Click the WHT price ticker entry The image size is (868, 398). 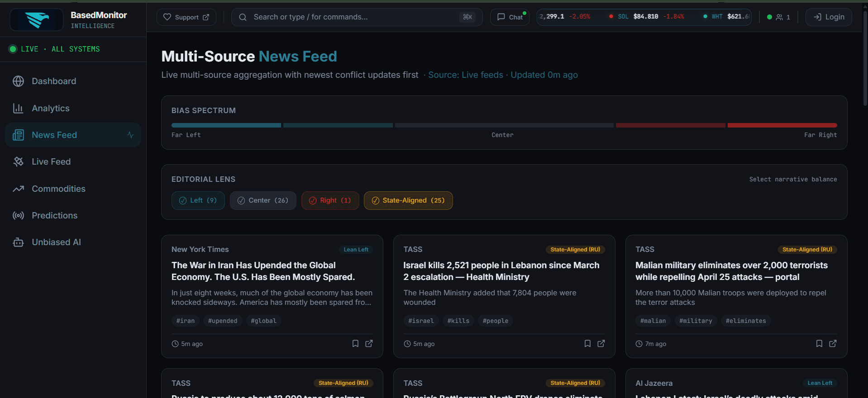point(725,17)
